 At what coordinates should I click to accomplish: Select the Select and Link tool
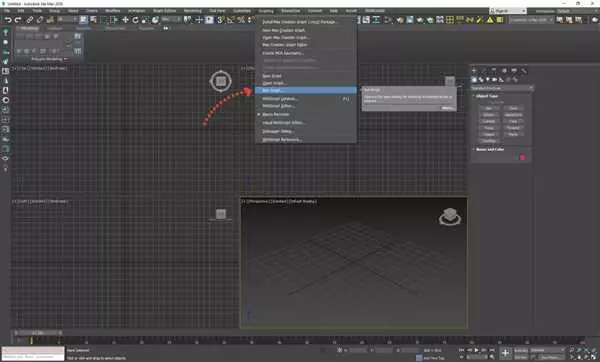tap(29, 20)
